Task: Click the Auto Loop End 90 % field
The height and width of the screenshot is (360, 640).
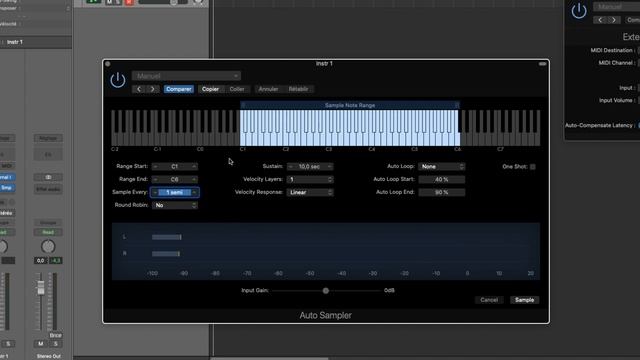Action: tap(442, 192)
